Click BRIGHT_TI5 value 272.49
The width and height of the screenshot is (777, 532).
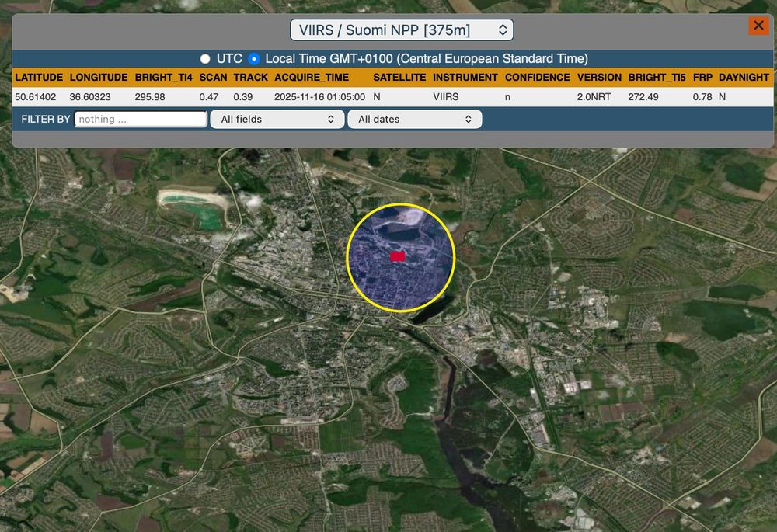tap(643, 97)
